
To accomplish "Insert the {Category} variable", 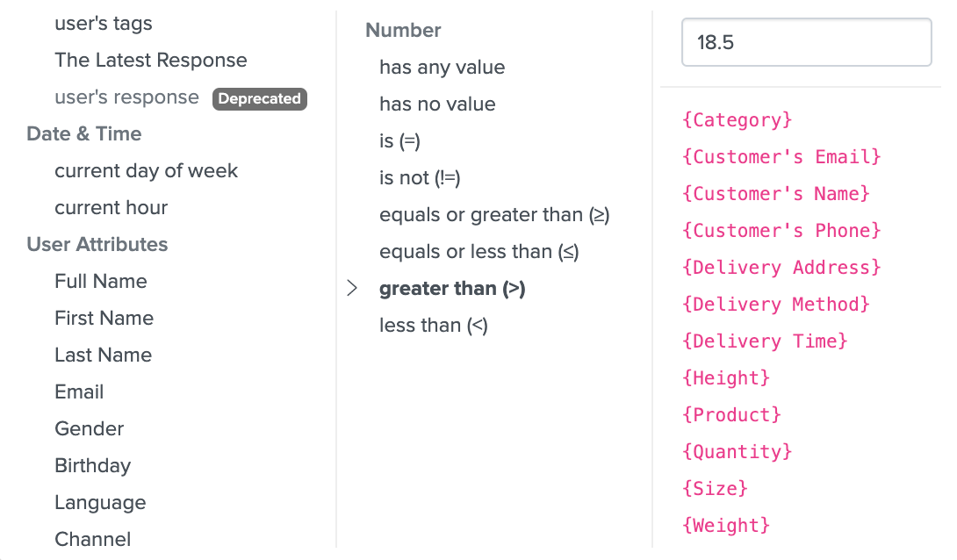I will tap(737, 120).
